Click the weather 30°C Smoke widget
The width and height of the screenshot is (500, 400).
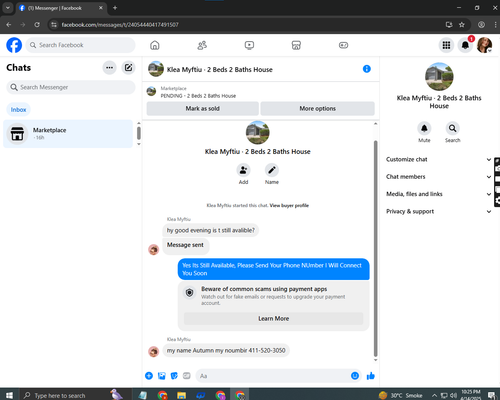(x=400, y=395)
